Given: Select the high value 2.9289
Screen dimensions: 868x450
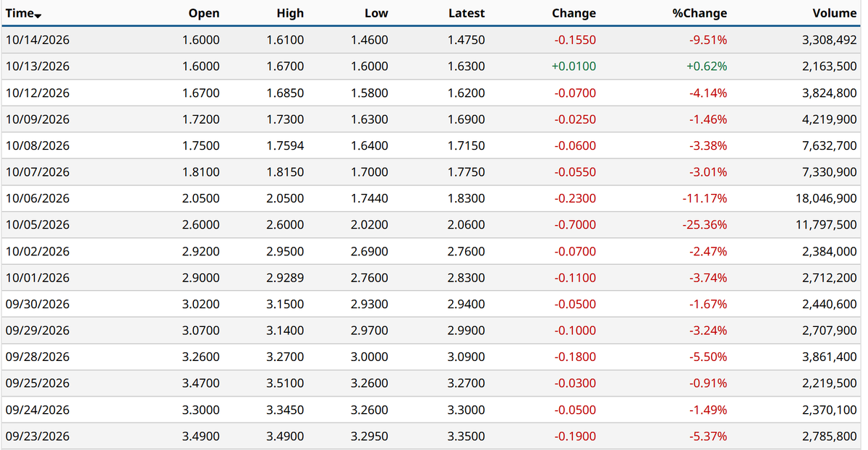Looking at the screenshot, I should pyautogui.click(x=286, y=278).
